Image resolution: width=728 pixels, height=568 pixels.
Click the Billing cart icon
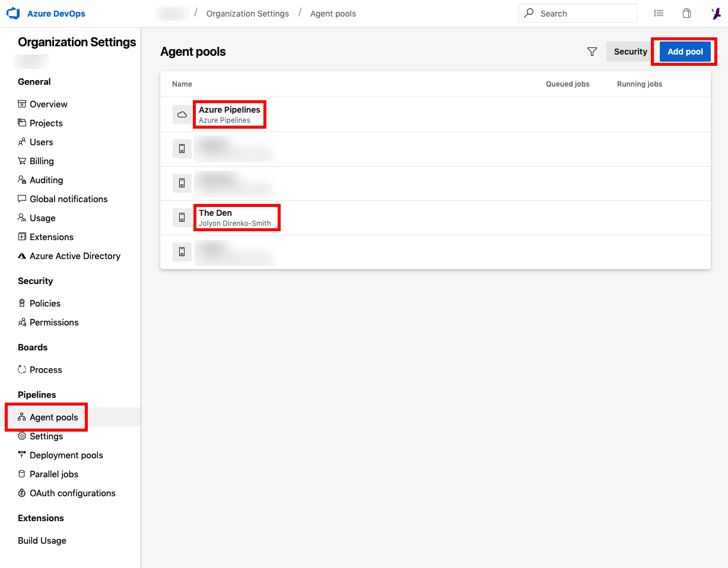pyautogui.click(x=22, y=161)
